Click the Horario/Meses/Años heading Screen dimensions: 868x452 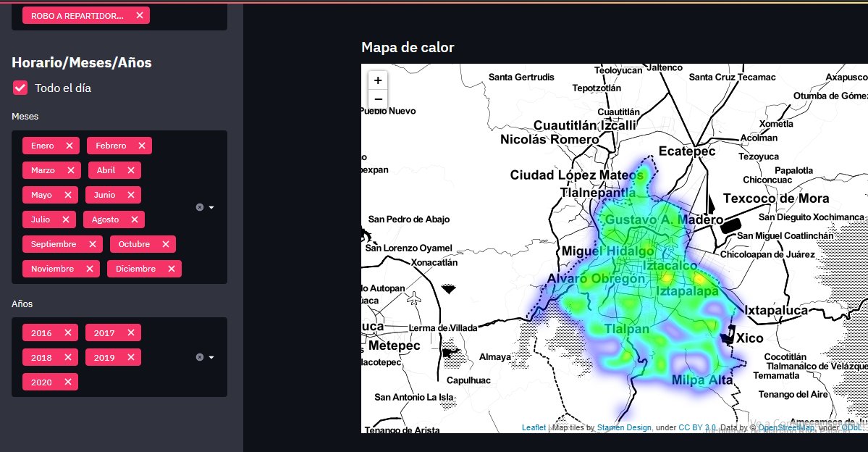coord(81,62)
